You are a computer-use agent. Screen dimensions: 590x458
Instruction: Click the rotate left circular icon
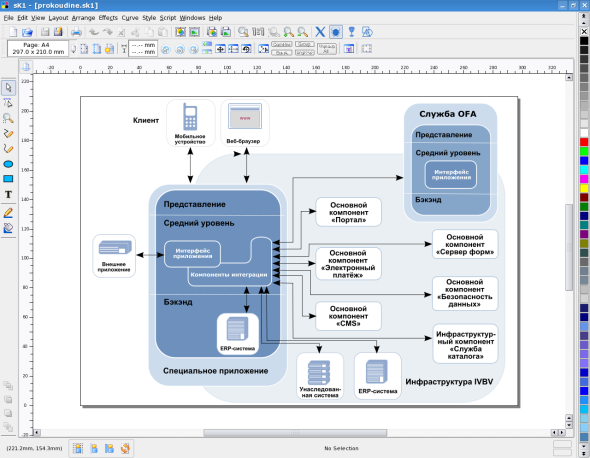[x=166, y=49]
